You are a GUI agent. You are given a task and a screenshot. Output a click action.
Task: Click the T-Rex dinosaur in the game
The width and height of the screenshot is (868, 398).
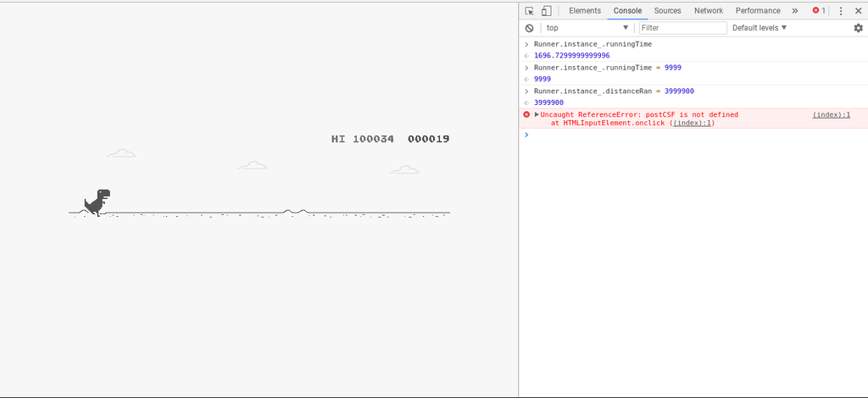97,202
